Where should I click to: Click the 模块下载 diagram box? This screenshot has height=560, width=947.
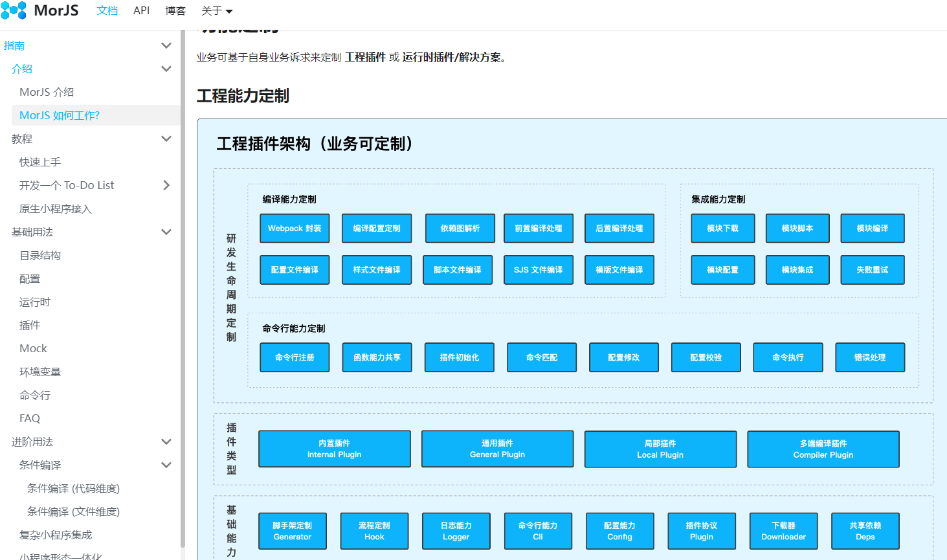pos(723,229)
